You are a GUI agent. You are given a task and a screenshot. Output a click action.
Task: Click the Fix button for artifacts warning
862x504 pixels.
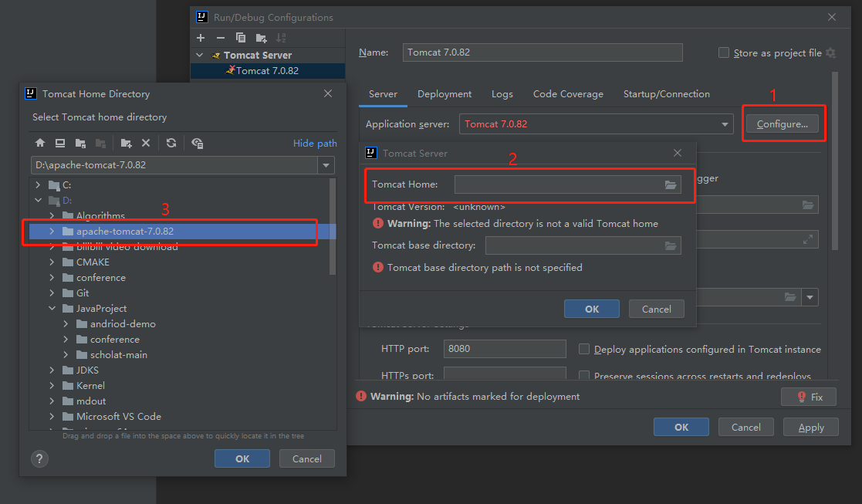coord(809,397)
